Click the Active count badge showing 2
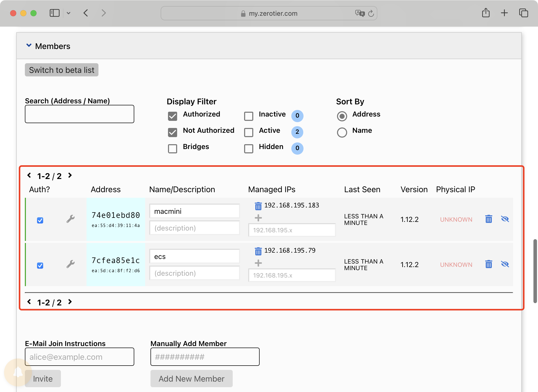The image size is (538, 392). tap(297, 132)
